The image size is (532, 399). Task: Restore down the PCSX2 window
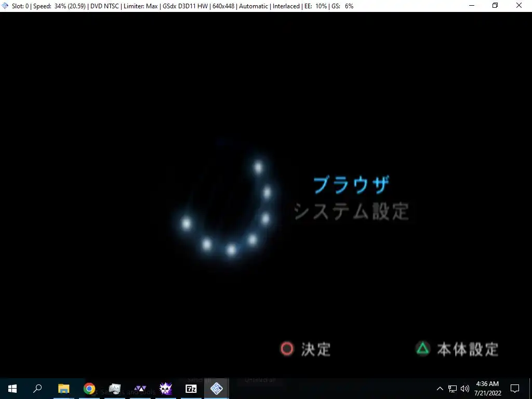pyautogui.click(x=495, y=5)
